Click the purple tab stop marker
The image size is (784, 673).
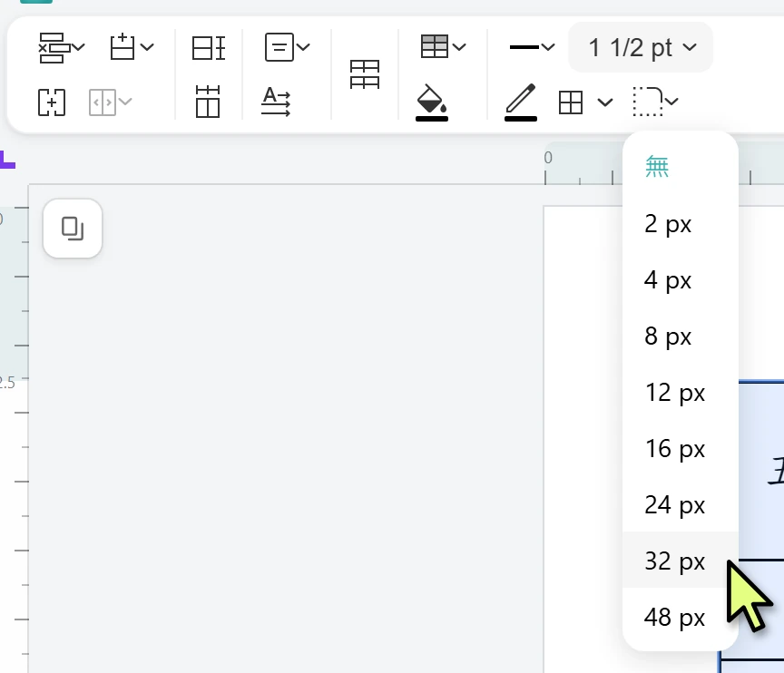click(7, 160)
